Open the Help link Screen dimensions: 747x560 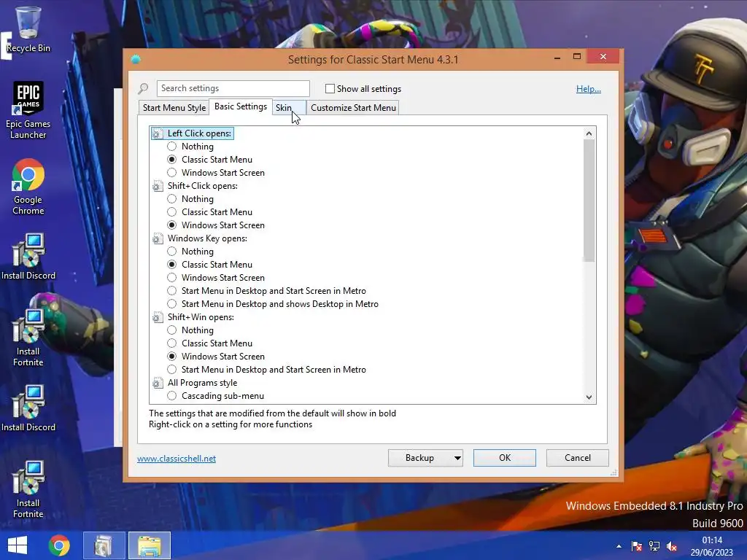click(x=589, y=89)
